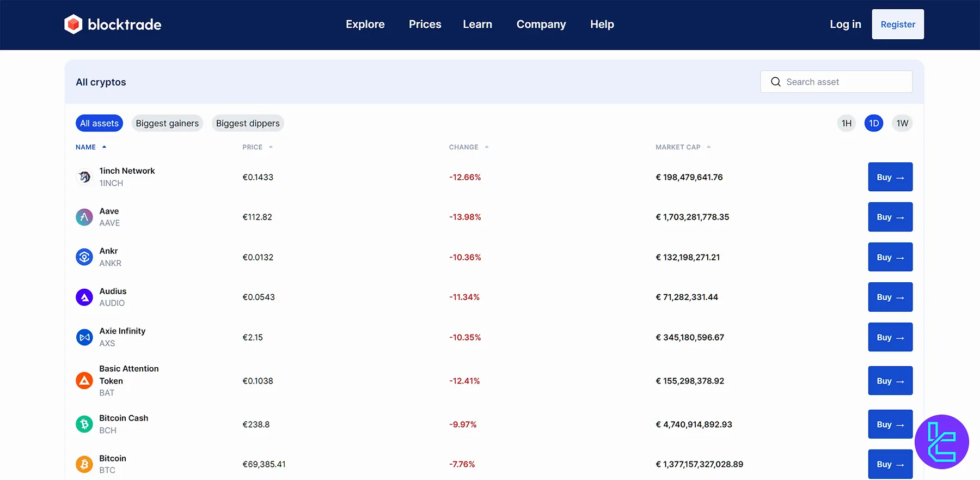The width and height of the screenshot is (980, 480).
Task: Open the Learn menu
Action: pos(477,24)
